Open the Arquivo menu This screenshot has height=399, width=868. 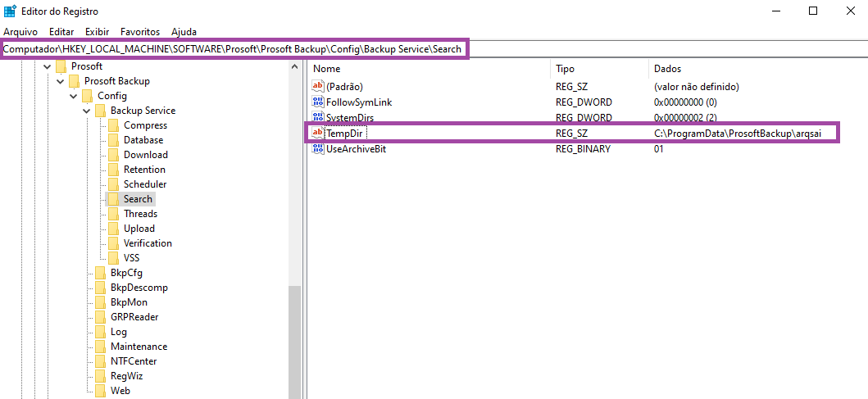[x=20, y=32]
